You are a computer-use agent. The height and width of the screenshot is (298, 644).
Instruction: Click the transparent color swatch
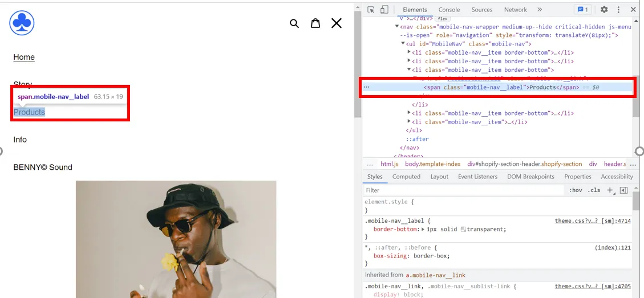463,229
